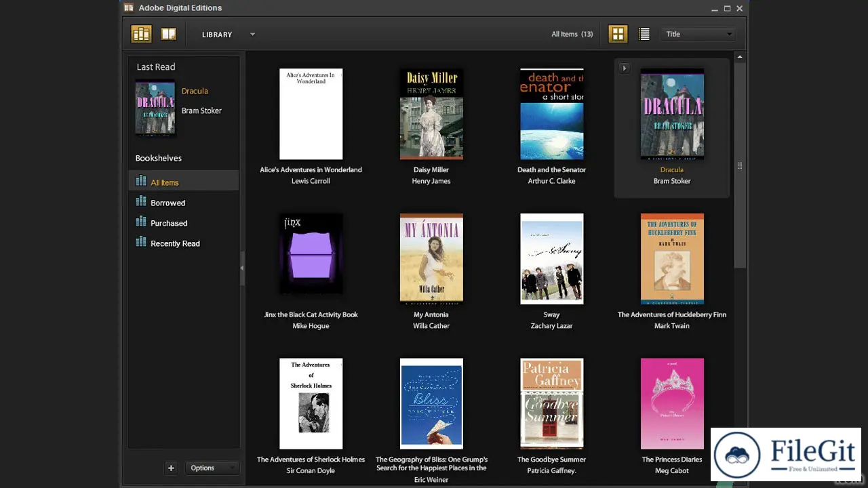Screen dimensions: 868x488
Task: Maximize the Adobe Digital Editions window
Action: coord(727,8)
